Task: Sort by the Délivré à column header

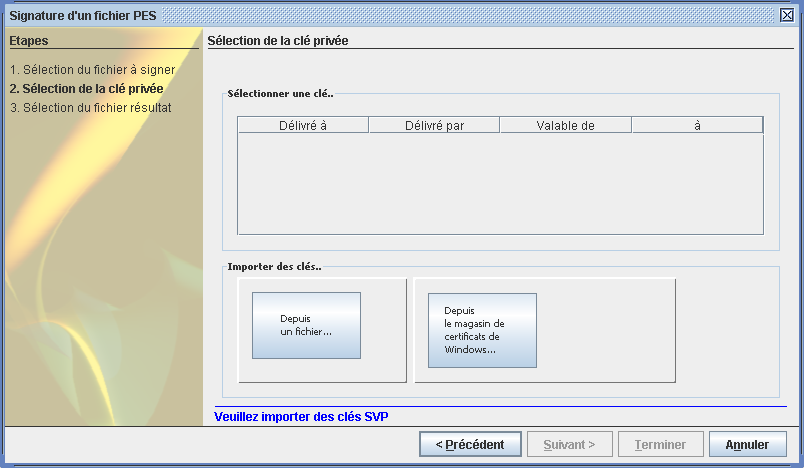Action: click(x=303, y=125)
